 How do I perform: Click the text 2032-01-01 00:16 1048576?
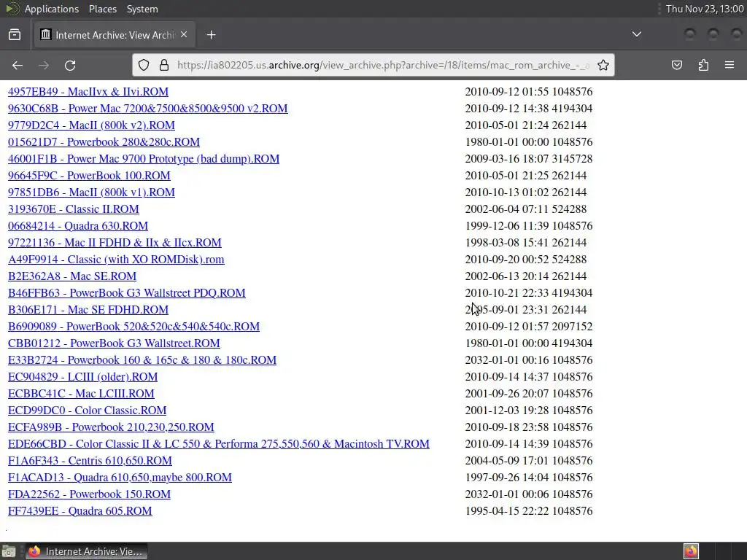pos(529,360)
